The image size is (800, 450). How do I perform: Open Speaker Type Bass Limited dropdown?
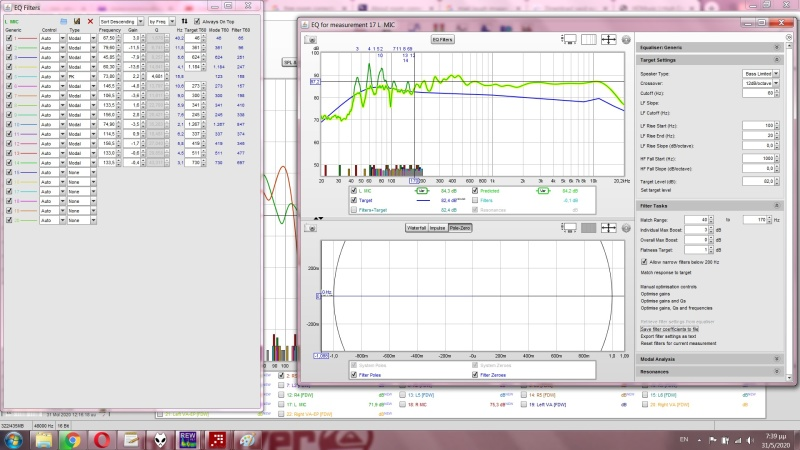click(x=761, y=74)
